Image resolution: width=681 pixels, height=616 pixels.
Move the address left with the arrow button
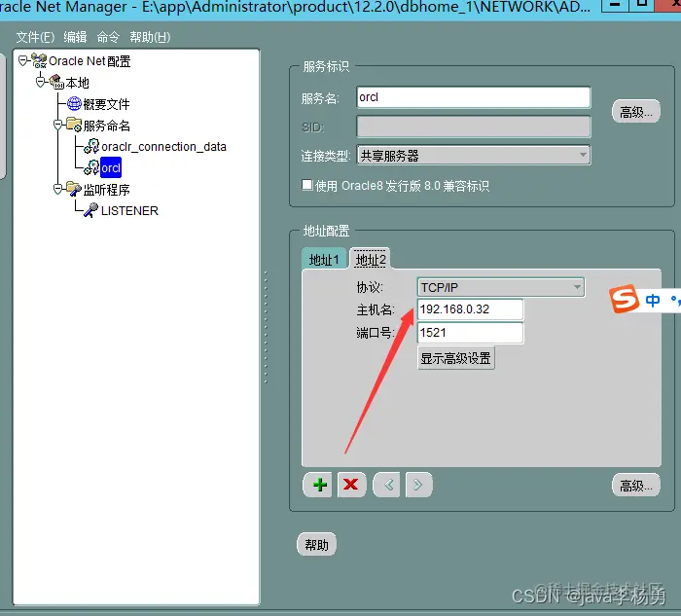[x=387, y=484]
